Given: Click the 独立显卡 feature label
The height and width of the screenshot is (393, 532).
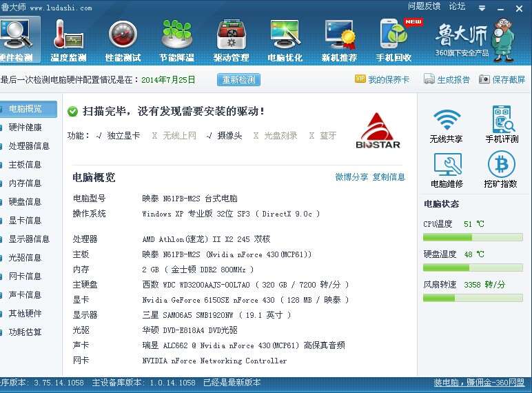Looking at the screenshot, I should (x=123, y=136).
